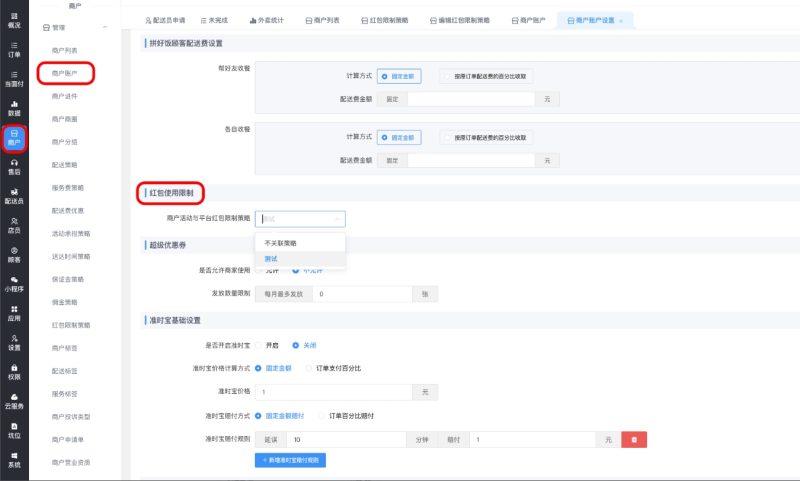Choose 不关联策略 from the dropdown list
Image resolution: width=800 pixels, height=481 pixels.
pyautogui.click(x=300, y=243)
